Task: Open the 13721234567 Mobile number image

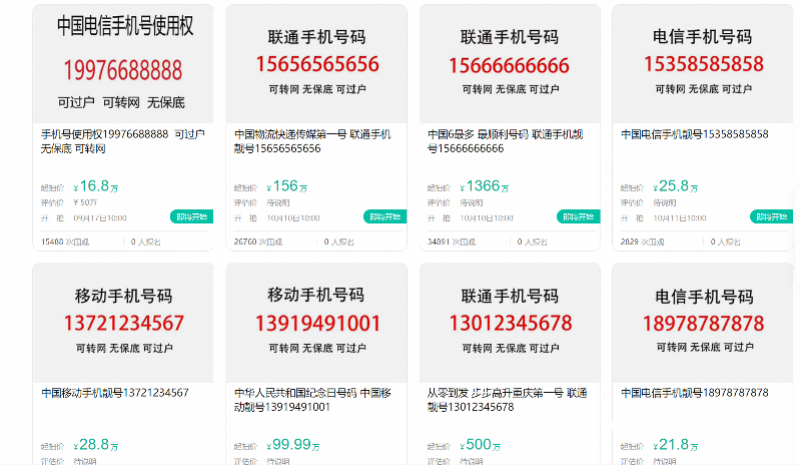Action: pos(123,322)
